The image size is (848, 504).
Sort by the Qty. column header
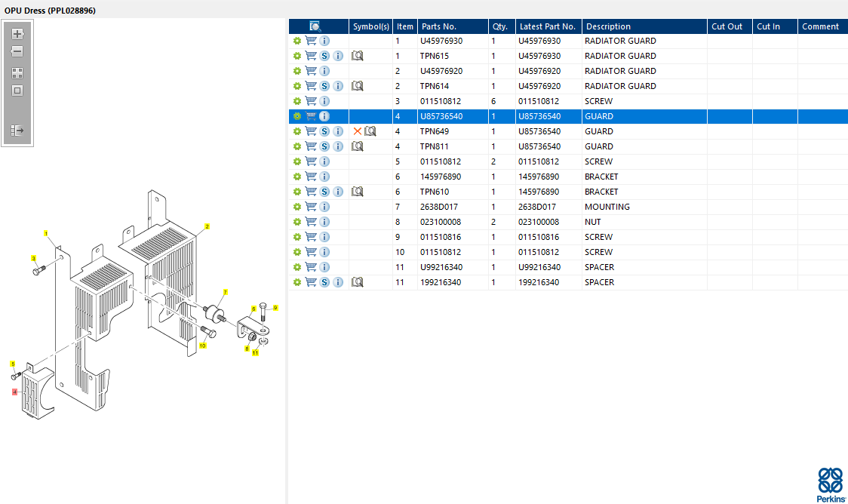(502, 26)
